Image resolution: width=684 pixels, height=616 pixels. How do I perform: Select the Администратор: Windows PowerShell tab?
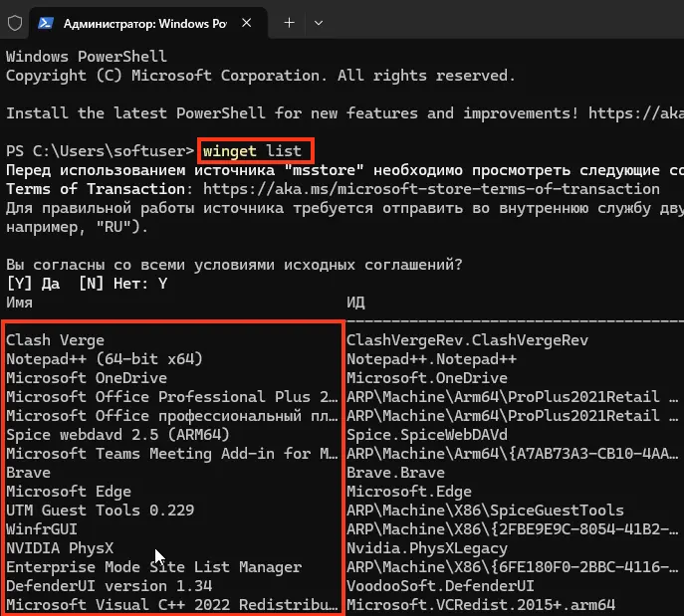[148, 23]
